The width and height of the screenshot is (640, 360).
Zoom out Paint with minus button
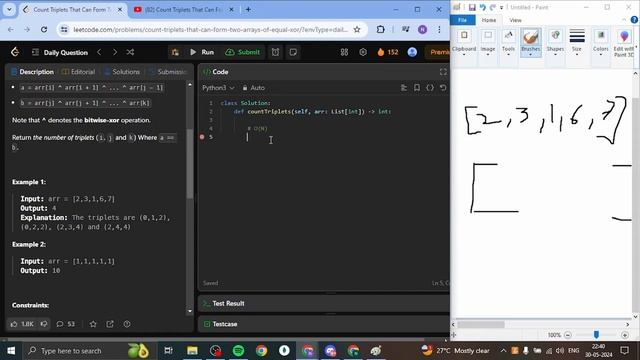(567, 335)
